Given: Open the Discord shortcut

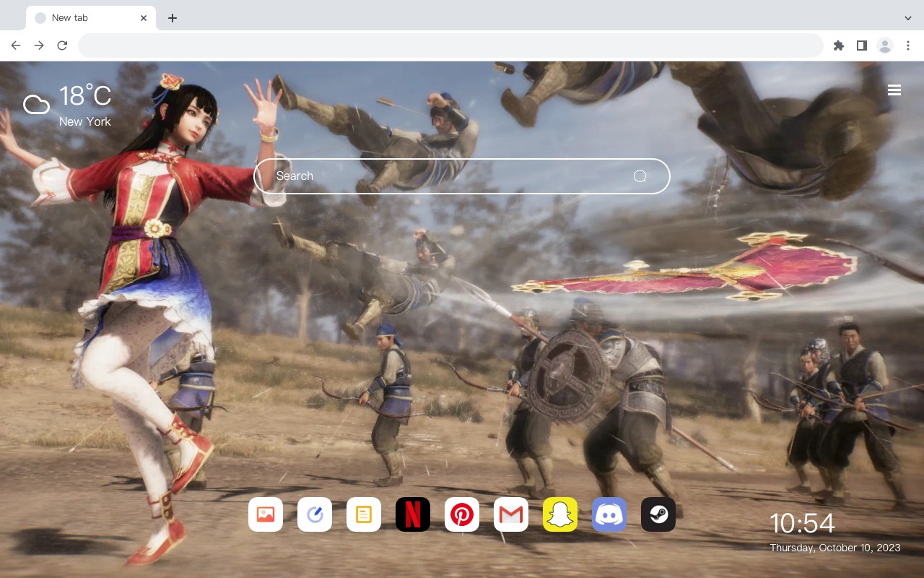Looking at the screenshot, I should [609, 514].
